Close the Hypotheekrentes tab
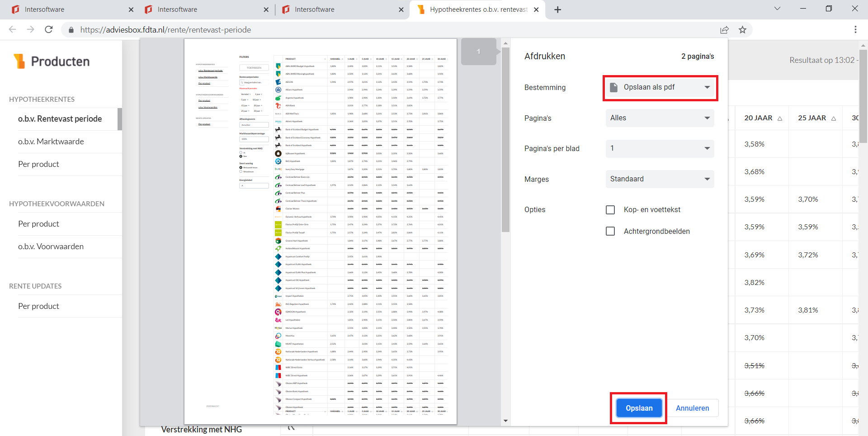 536,9
